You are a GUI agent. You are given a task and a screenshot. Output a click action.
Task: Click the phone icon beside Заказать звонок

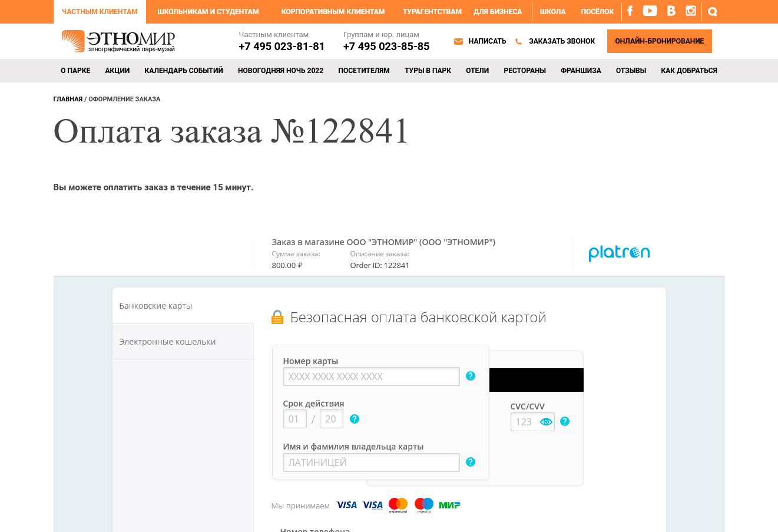pos(518,41)
